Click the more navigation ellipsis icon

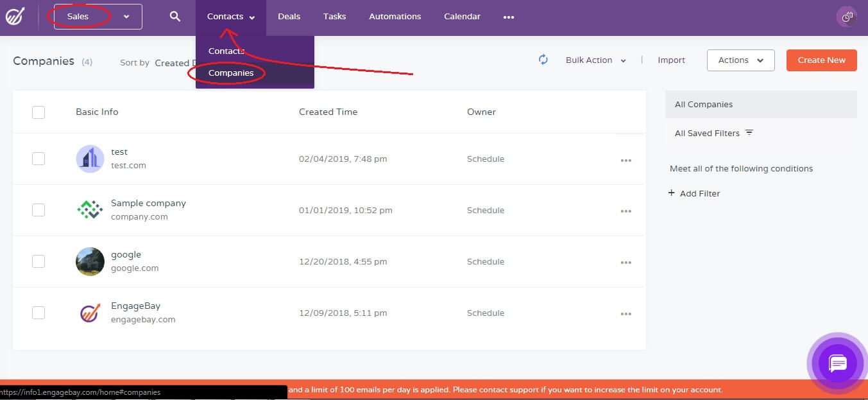pyautogui.click(x=509, y=17)
